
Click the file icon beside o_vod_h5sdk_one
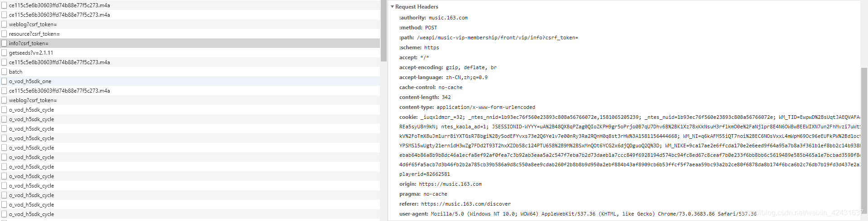[x=4, y=81]
